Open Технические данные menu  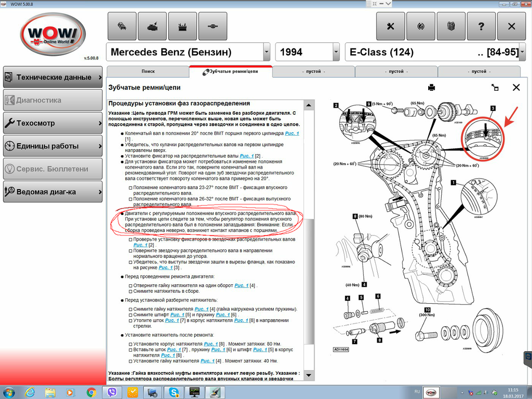pos(52,77)
